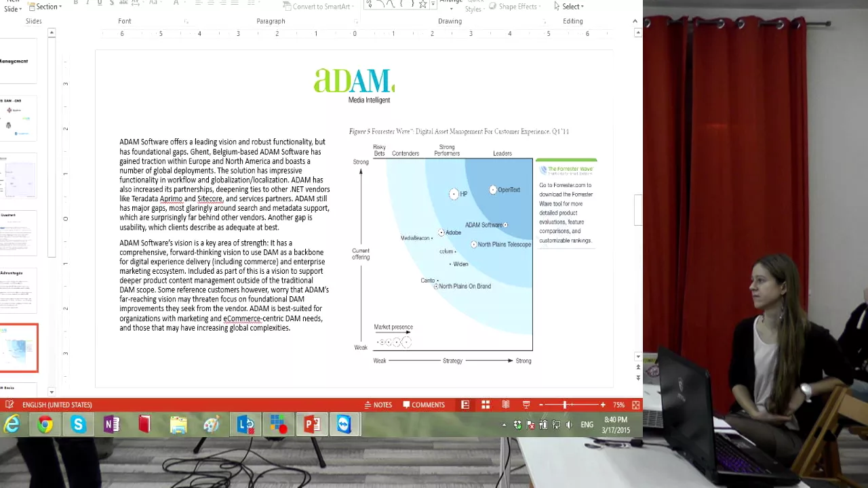Start Slide Show from status bar
This screenshot has width=868, height=488.
pyautogui.click(x=526, y=405)
